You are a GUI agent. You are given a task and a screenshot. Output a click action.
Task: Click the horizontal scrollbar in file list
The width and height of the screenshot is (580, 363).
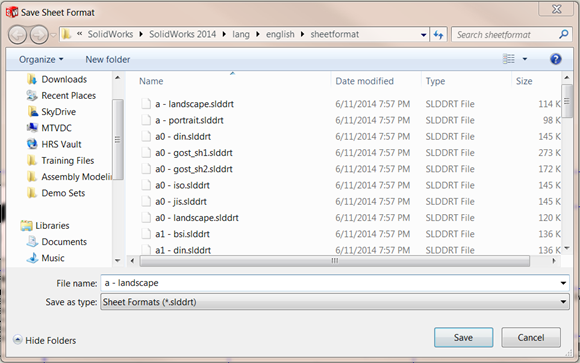coord(335,261)
